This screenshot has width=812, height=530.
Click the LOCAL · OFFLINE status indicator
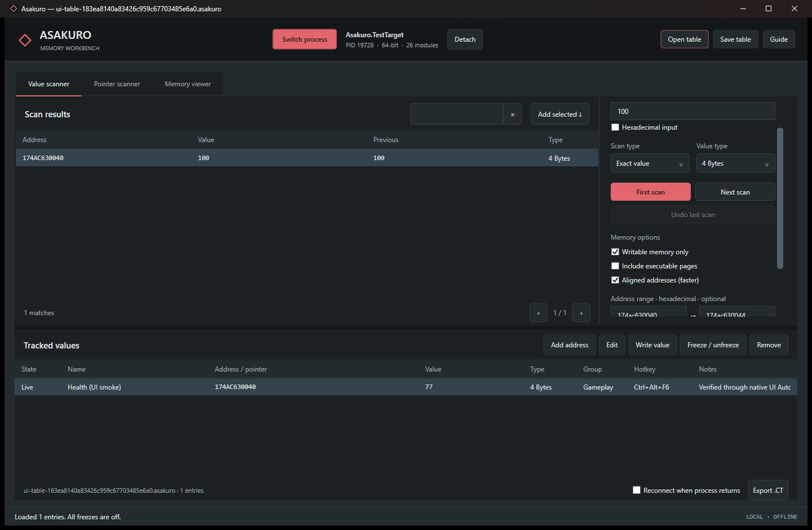[x=771, y=517]
